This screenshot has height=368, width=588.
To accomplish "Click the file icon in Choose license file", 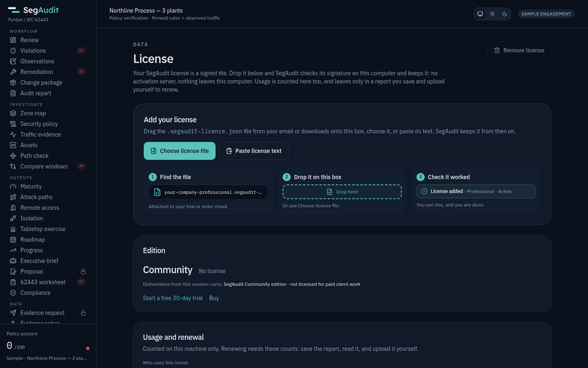I will (x=153, y=151).
